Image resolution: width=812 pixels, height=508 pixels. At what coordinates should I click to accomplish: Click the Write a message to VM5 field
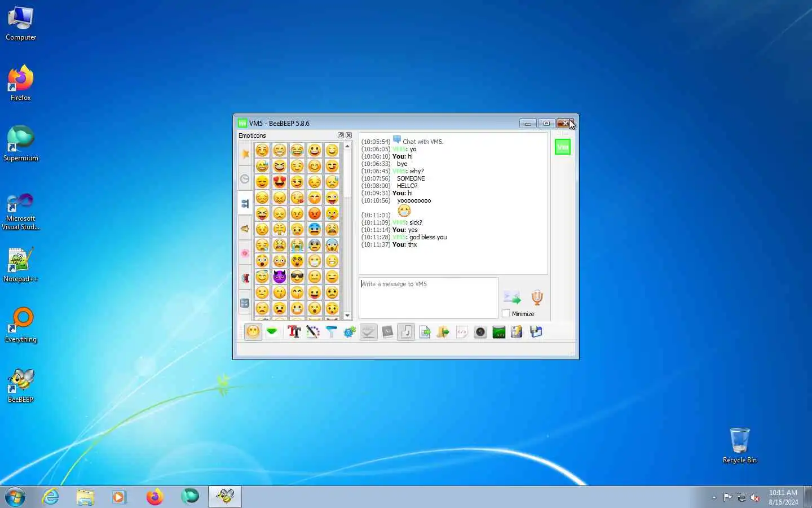tap(429, 297)
